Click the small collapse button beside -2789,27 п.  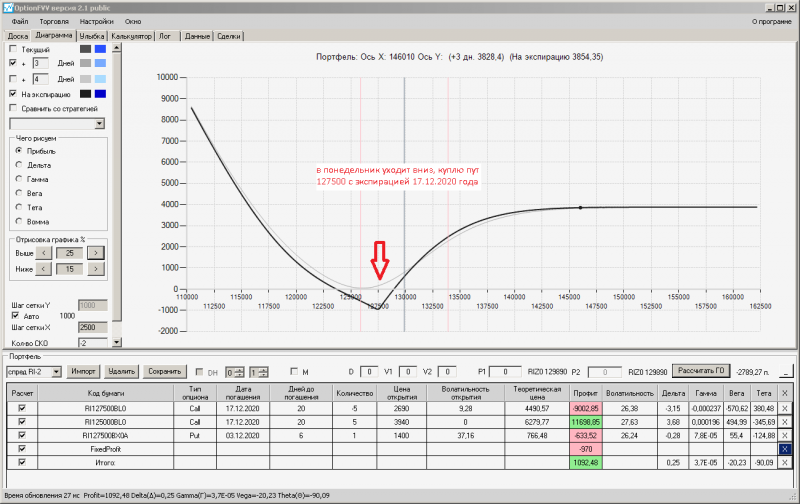786,372
